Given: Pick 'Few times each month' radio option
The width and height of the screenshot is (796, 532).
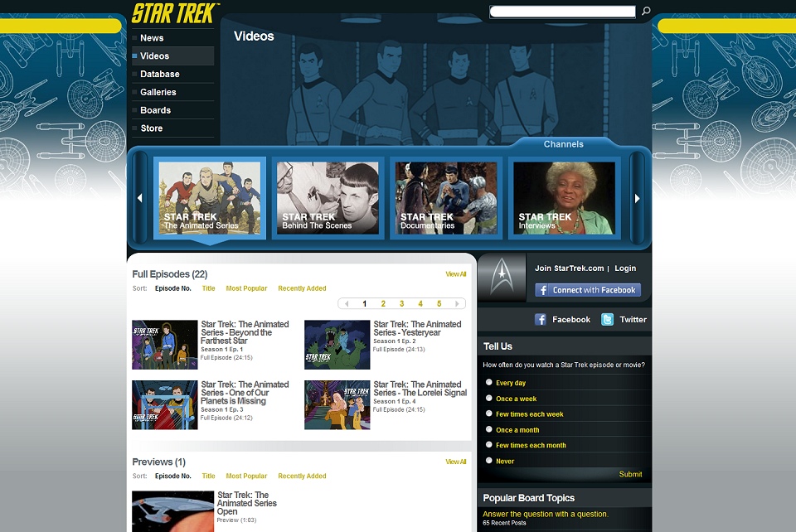Looking at the screenshot, I should (x=489, y=445).
